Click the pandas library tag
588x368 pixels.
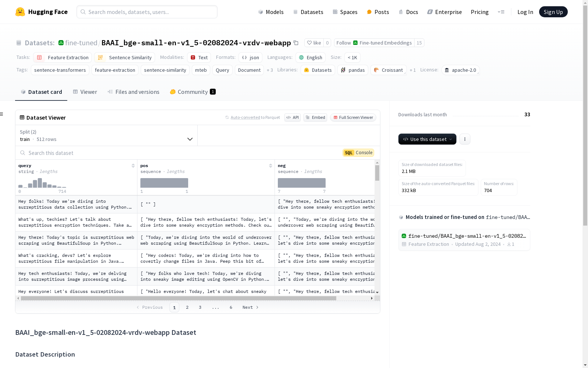(353, 70)
